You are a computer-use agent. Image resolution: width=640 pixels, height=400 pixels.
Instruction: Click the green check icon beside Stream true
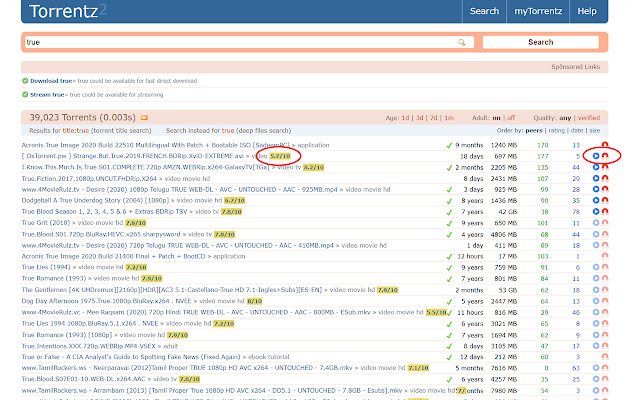coord(25,95)
